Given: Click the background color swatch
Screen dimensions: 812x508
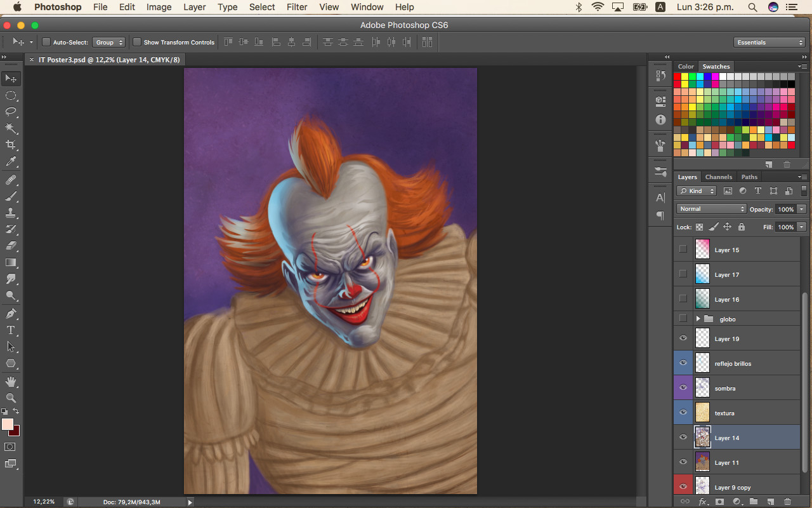Looking at the screenshot, I should (16, 432).
